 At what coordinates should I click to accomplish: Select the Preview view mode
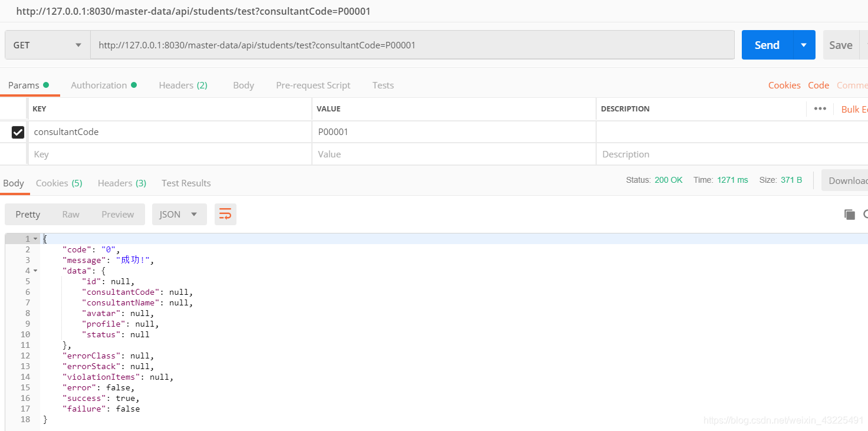tap(118, 215)
